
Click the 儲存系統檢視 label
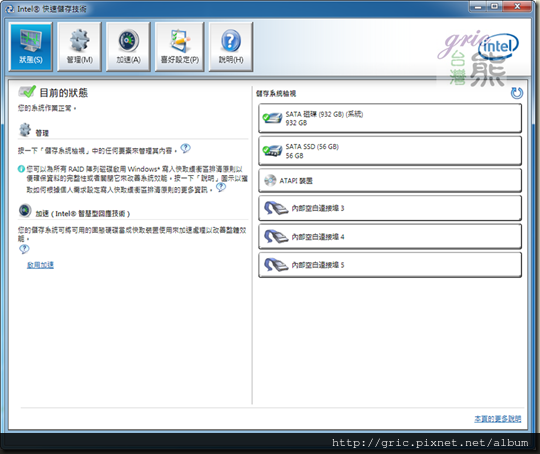[x=276, y=93]
